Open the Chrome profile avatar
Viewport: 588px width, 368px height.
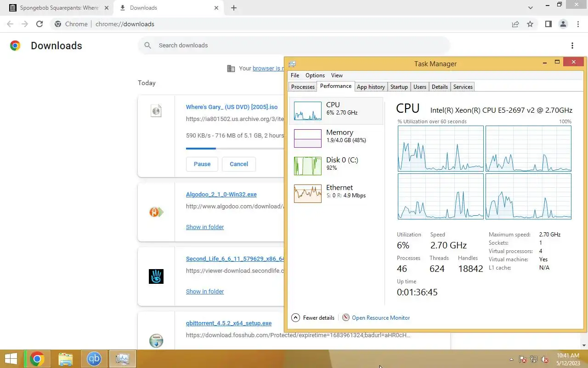(563, 24)
